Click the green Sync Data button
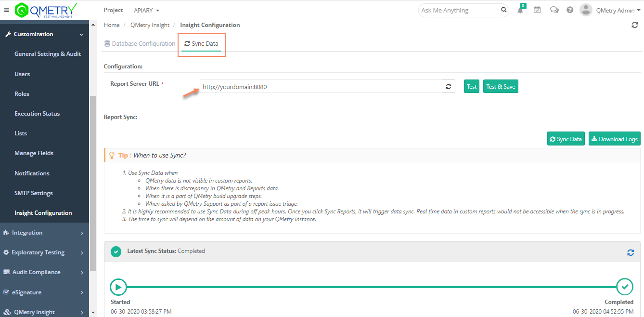Viewport: 644px width, 317px height. (566, 139)
